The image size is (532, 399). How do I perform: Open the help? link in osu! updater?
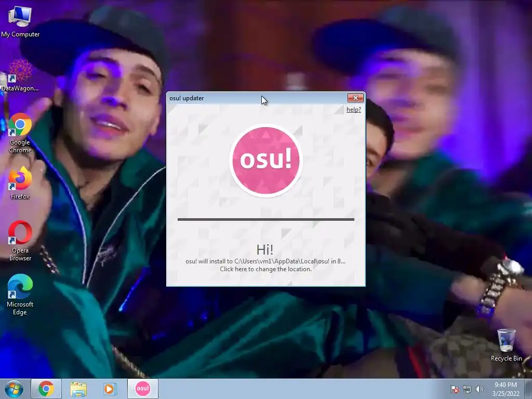click(353, 110)
